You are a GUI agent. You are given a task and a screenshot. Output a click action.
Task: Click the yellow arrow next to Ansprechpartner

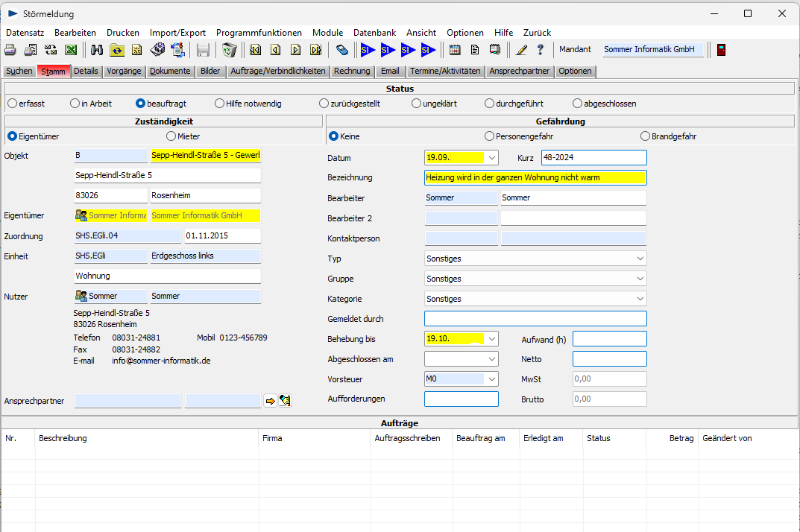point(270,401)
